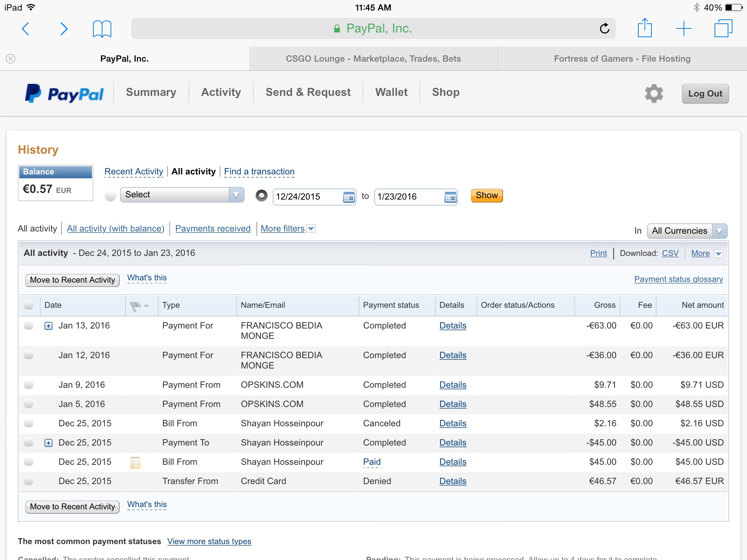Switch to CSGO Lounge browser tab

pyautogui.click(x=373, y=59)
